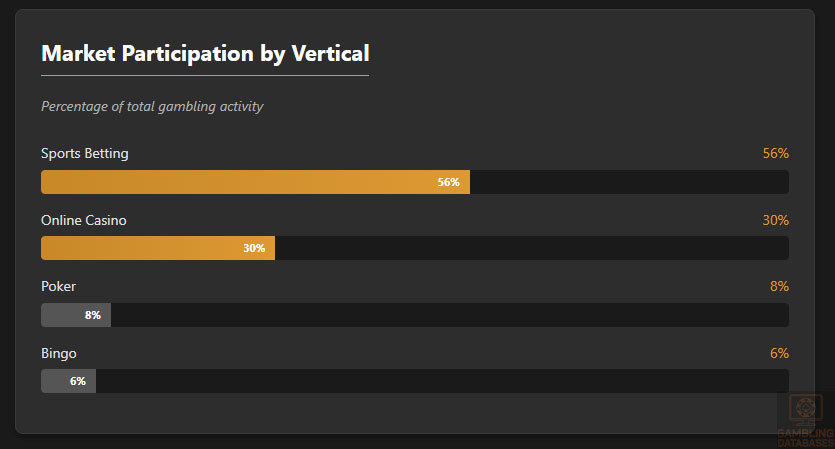Click the orange 6% value right of Bingo

(780, 353)
